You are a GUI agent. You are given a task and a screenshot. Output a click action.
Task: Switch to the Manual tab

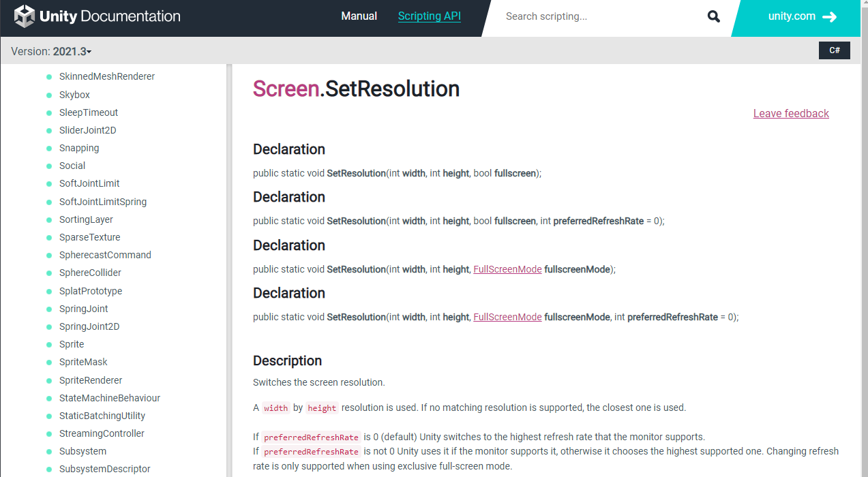point(359,16)
